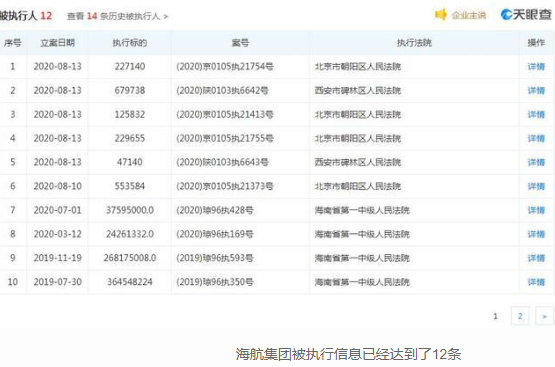Select amount 364548224 cell
555x367 pixels.
[x=130, y=282]
